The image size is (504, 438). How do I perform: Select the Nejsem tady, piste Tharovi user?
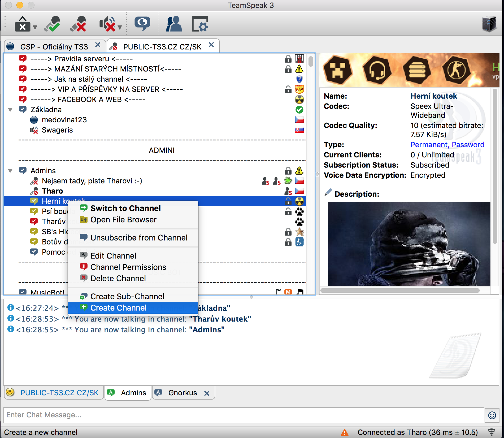pyautogui.click(x=92, y=181)
